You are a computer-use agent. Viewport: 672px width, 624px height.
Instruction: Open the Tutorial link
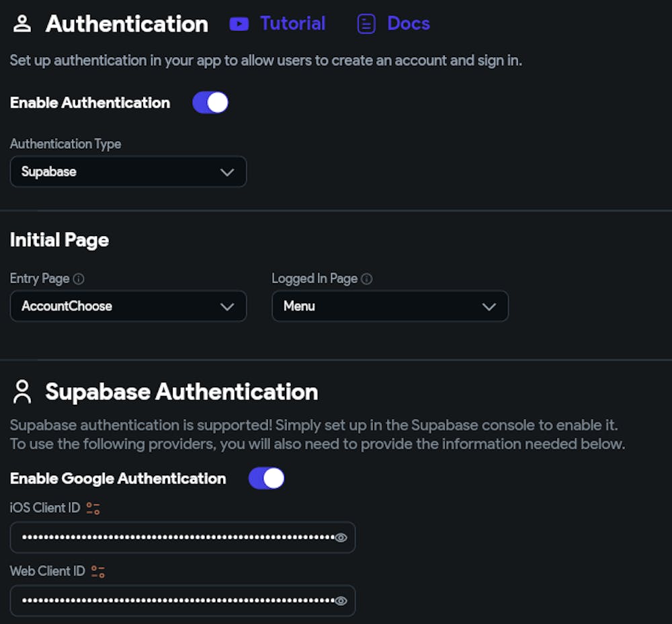click(x=292, y=24)
